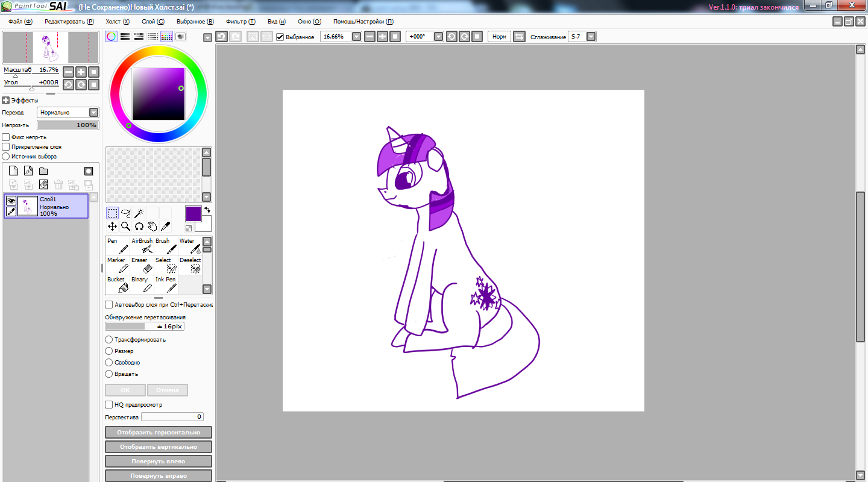
Task: Toggle the color swatches panel
Action: pos(167,37)
